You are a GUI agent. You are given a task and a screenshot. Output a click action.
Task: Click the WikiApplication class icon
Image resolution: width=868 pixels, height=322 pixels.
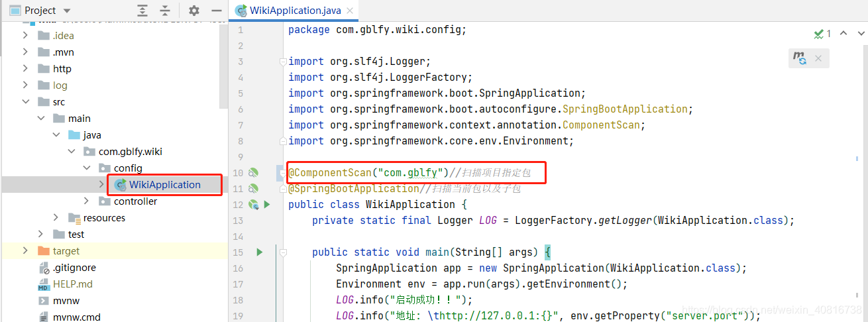[120, 185]
